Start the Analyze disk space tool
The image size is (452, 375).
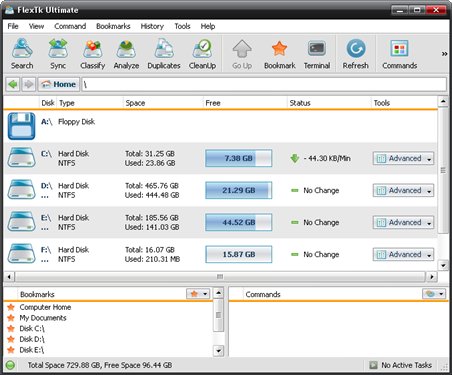coord(126,54)
